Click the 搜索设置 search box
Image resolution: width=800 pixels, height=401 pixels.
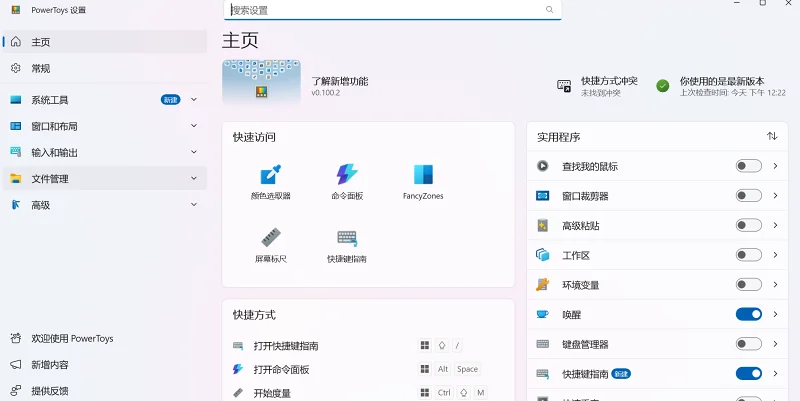[x=393, y=10]
